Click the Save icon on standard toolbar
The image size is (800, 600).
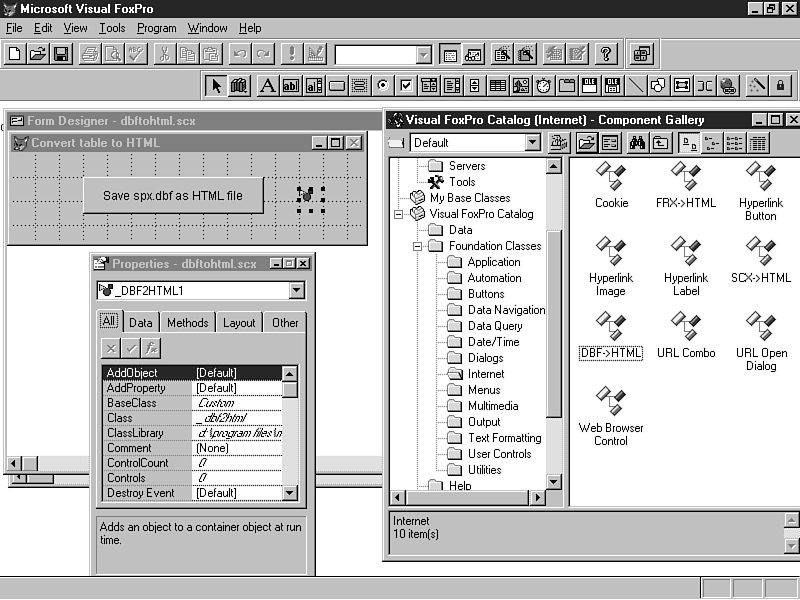pos(61,54)
